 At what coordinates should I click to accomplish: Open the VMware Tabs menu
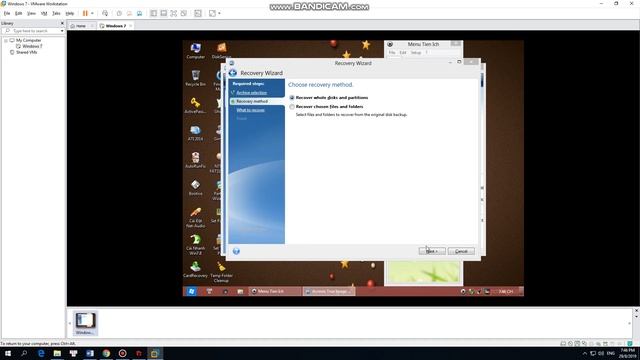[56, 13]
